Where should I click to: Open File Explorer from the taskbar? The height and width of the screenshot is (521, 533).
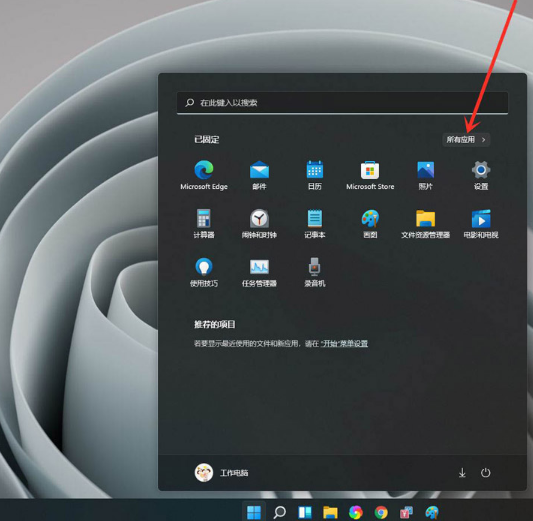(330, 512)
